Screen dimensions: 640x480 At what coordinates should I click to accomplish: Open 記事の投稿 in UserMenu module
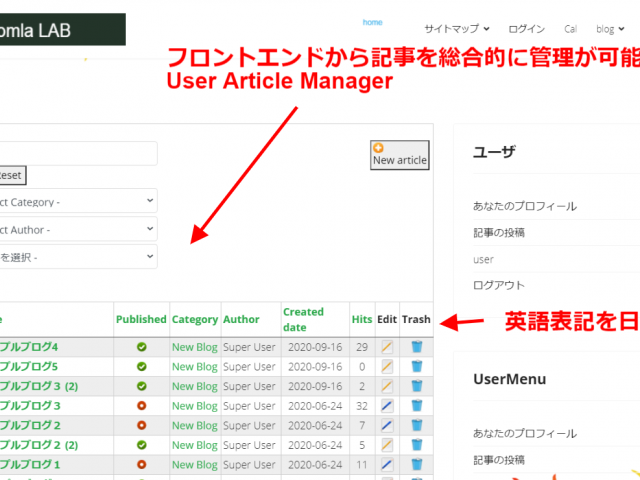pos(499,460)
